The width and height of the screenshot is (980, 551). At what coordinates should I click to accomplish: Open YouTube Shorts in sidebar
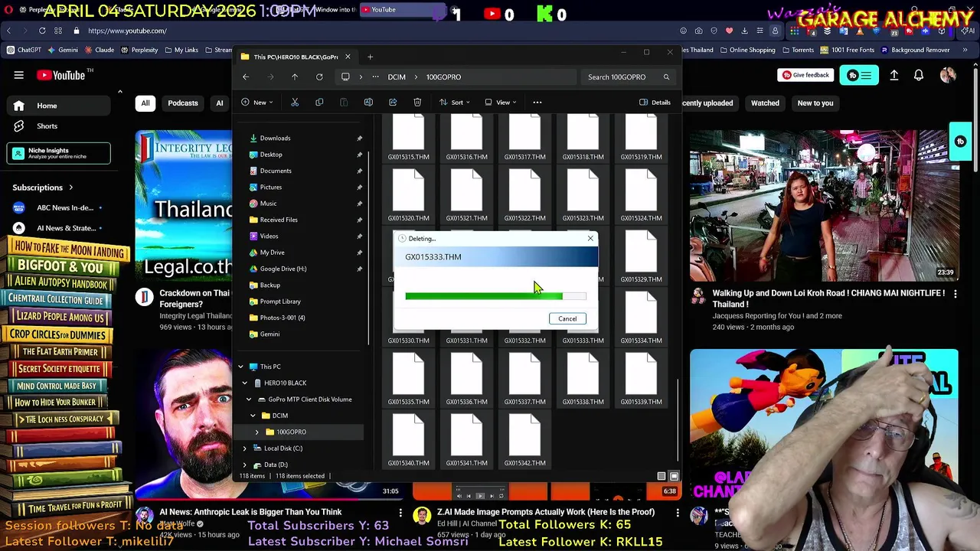click(60, 126)
